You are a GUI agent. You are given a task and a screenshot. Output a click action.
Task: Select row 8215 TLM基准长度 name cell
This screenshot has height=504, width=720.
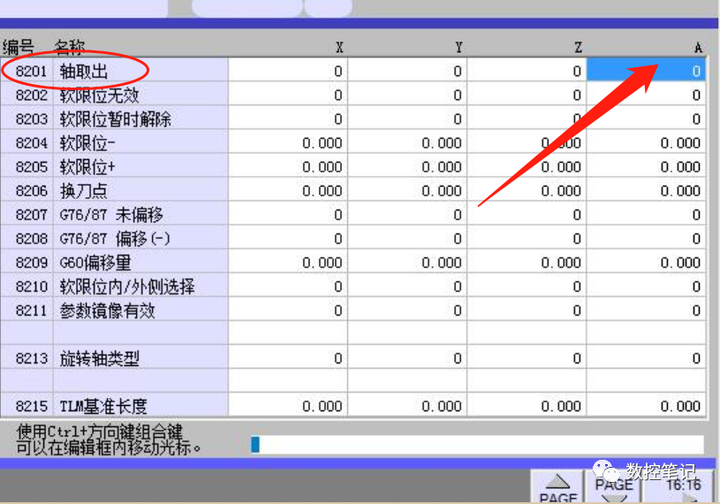coord(141,406)
